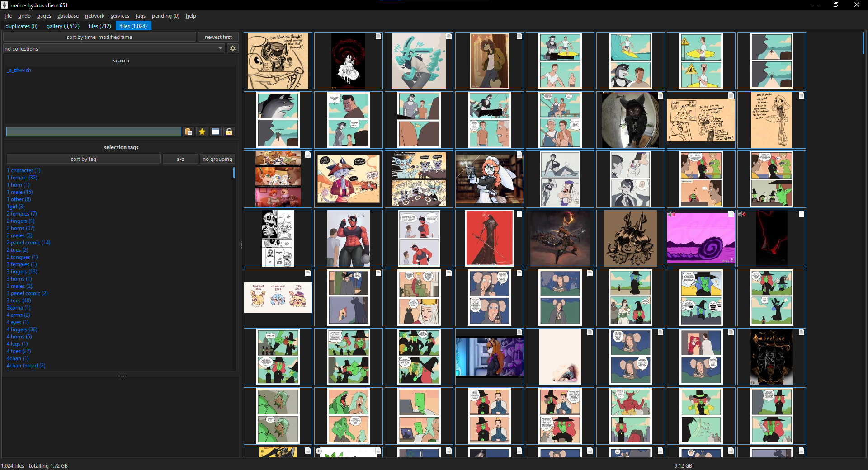Open the sort by time: modified time menu
Image resolution: width=868 pixels, height=470 pixels.
(x=99, y=37)
